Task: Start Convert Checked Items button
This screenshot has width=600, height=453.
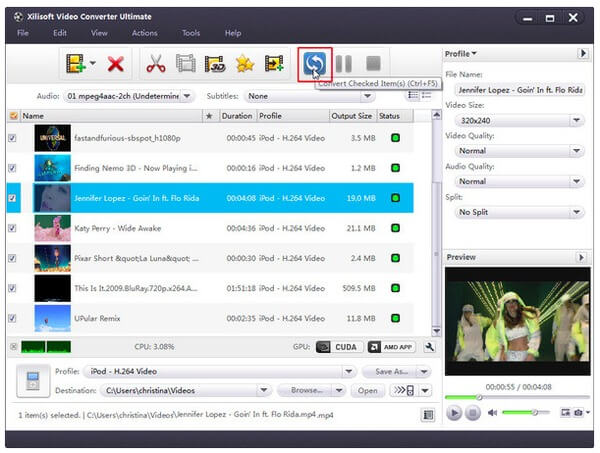Action: pyautogui.click(x=315, y=64)
